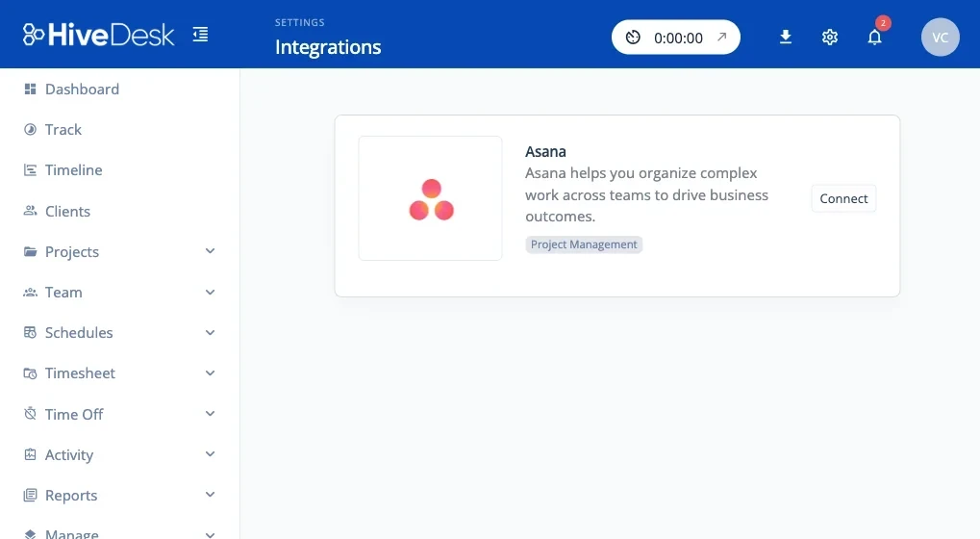Screen dimensions: 980x539
Task: Click the Project Management tag
Action: [x=584, y=244]
